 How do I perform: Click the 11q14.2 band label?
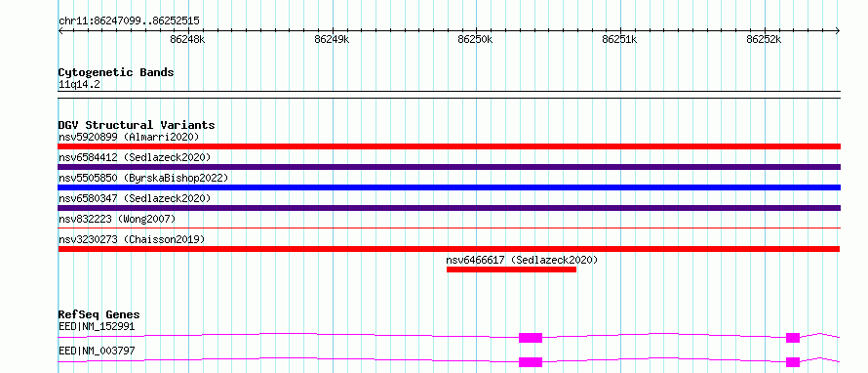point(79,84)
